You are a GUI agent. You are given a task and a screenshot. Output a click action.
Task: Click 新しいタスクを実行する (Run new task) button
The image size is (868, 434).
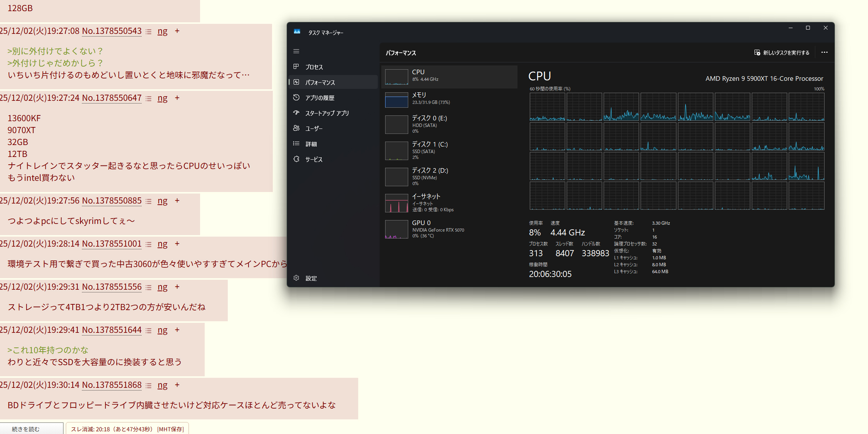tap(781, 53)
